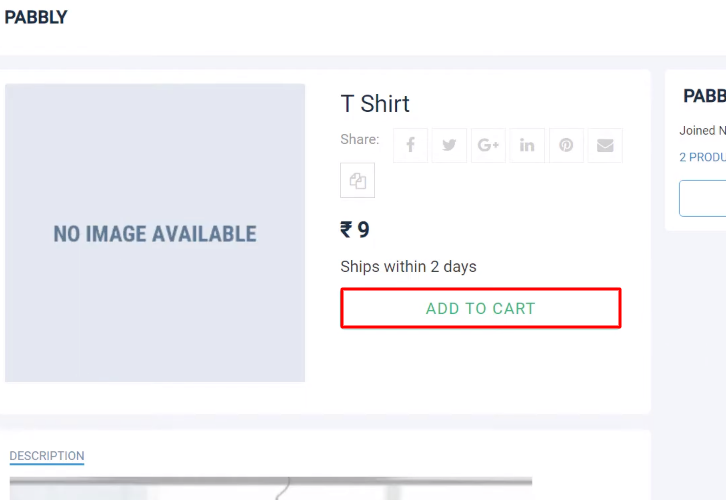
Task: Open the NO IMAGE AVAILABLE product thumbnail
Action: 155,233
